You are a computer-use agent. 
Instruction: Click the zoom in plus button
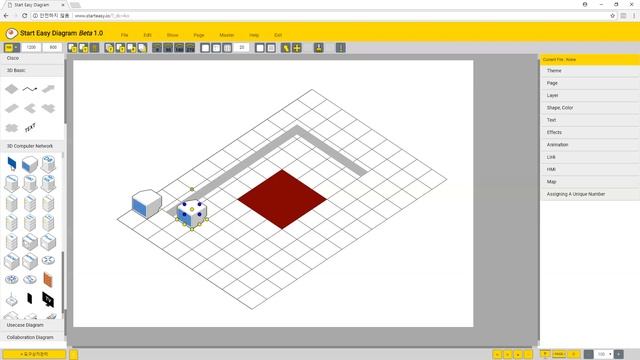tap(619, 354)
